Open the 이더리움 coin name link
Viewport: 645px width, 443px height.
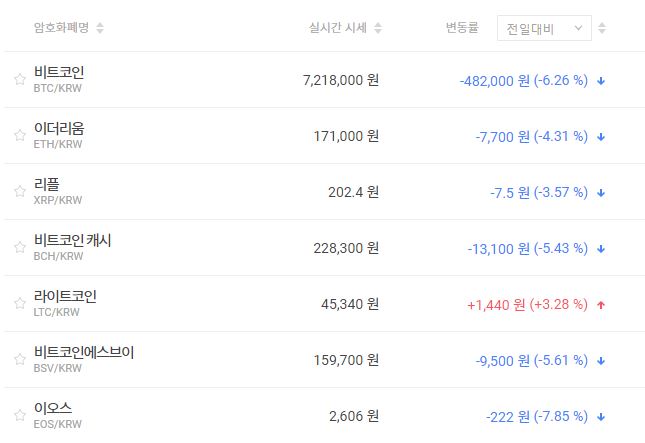pos(58,129)
